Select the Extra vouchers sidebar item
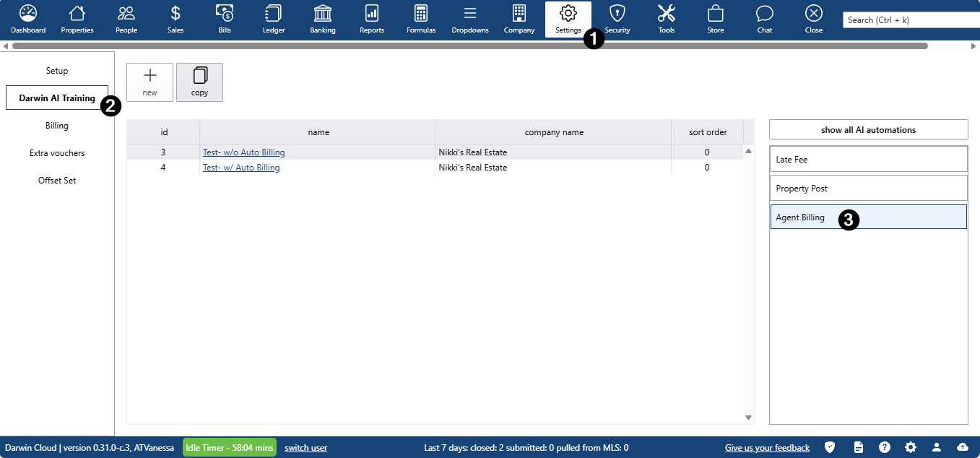This screenshot has width=980, height=458. [57, 153]
